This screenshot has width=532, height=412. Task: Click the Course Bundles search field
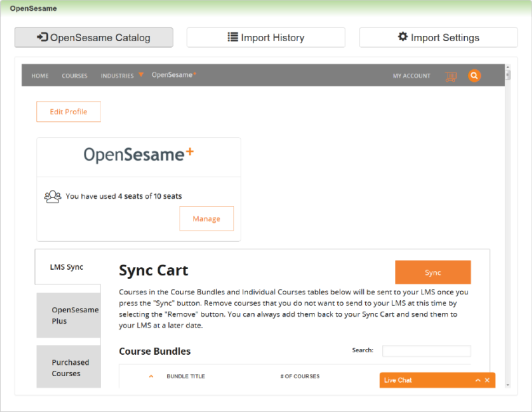coord(426,350)
